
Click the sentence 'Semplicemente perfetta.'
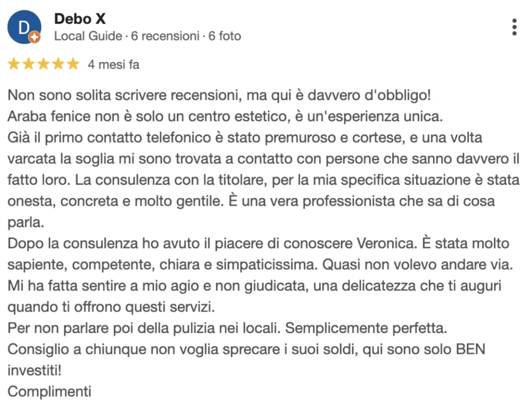click(x=367, y=329)
